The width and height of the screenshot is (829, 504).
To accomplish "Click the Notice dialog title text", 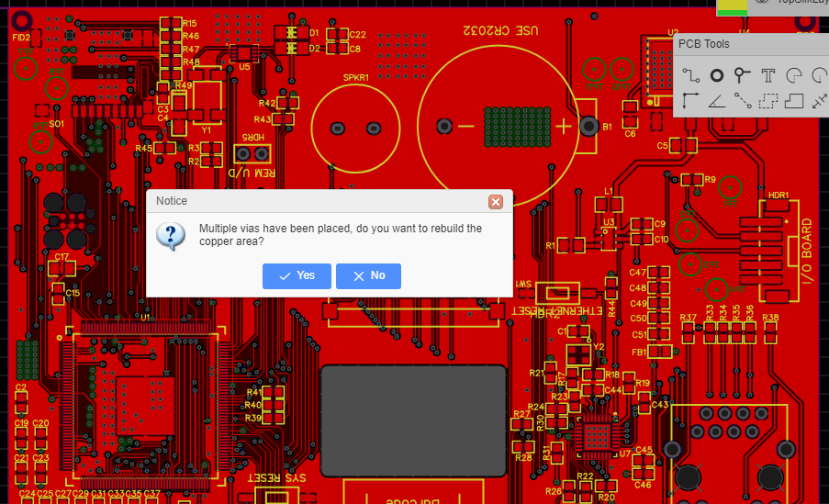I will pyautogui.click(x=172, y=201).
